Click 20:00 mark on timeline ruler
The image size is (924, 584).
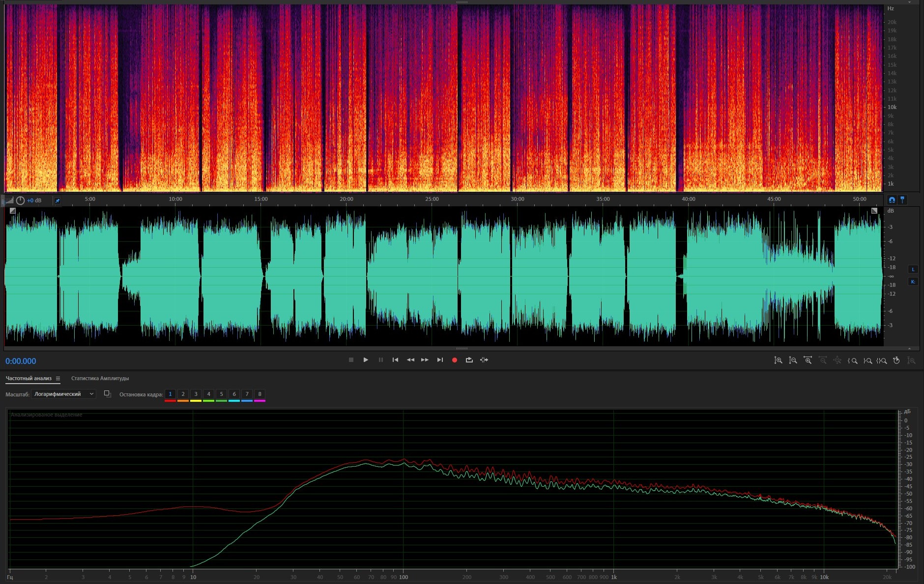click(346, 199)
